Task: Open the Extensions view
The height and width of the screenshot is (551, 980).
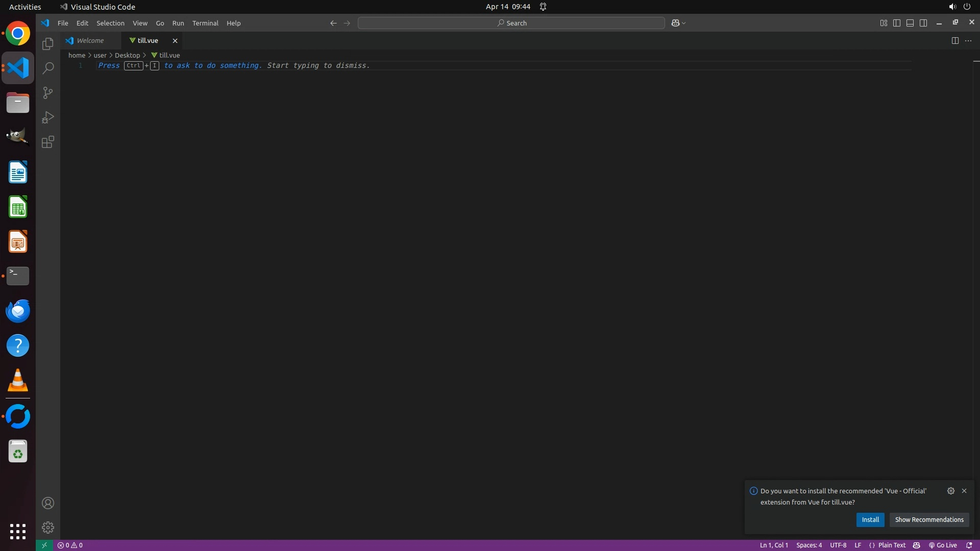Action: [47, 142]
